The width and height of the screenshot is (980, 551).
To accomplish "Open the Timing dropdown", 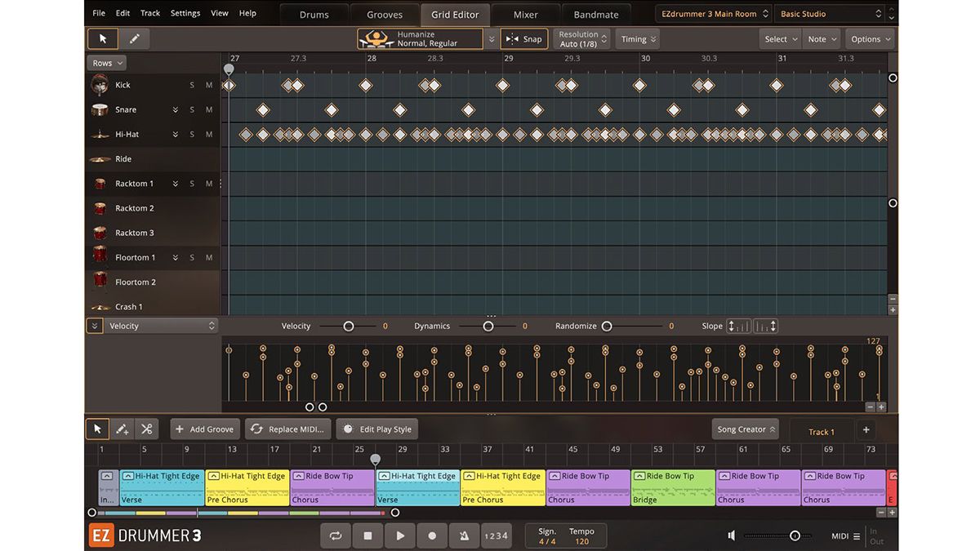I will [638, 38].
